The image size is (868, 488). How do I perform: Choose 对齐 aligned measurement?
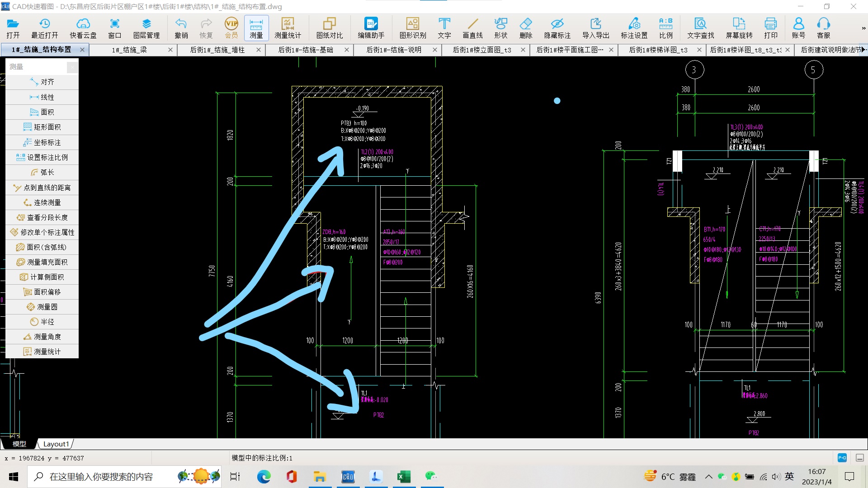click(x=42, y=82)
